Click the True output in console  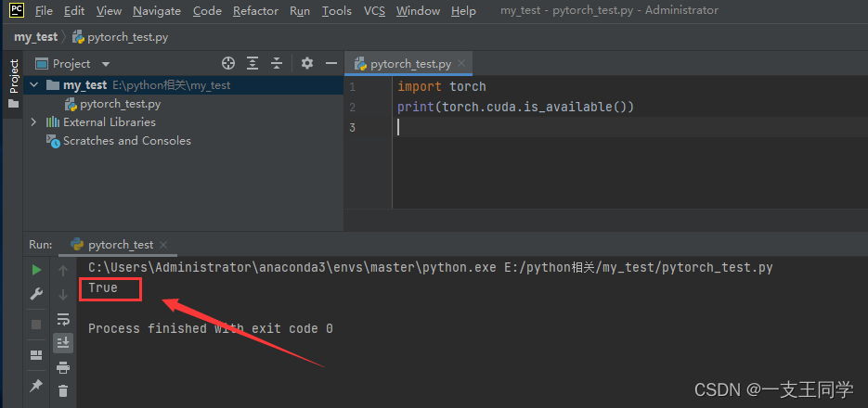pos(103,287)
